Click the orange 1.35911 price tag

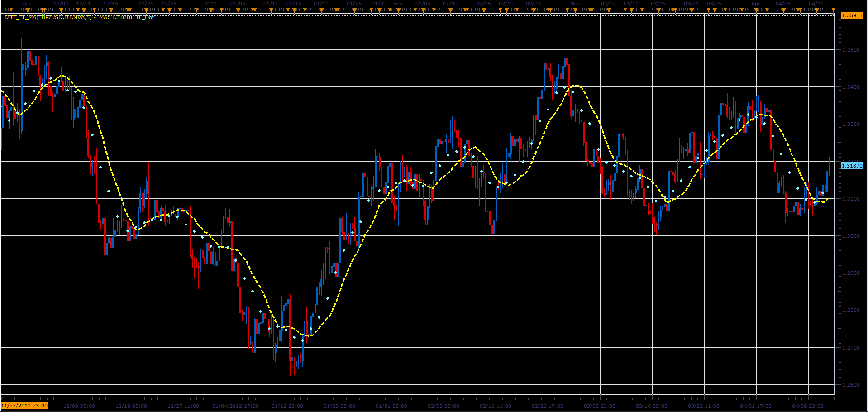(x=852, y=15)
